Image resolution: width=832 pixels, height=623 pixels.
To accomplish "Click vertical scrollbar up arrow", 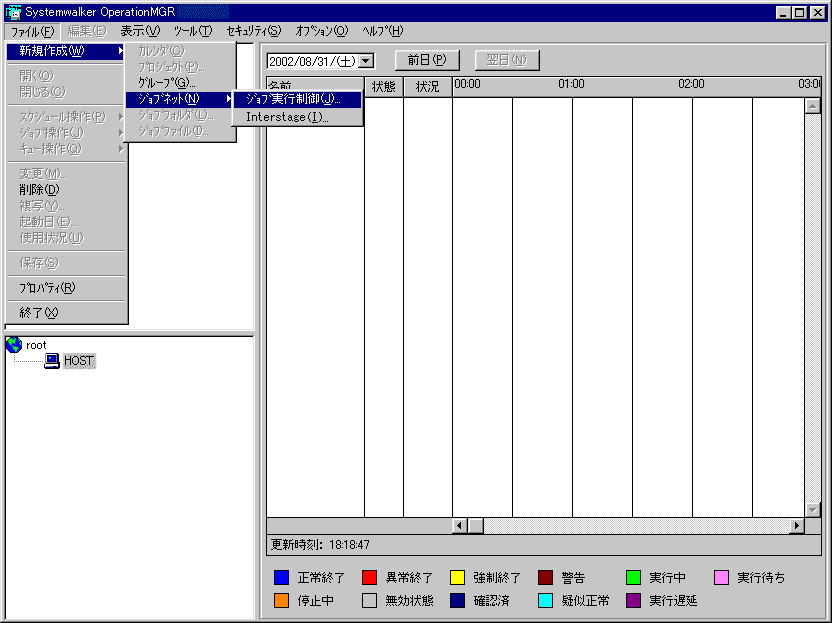I will [812, 106].
